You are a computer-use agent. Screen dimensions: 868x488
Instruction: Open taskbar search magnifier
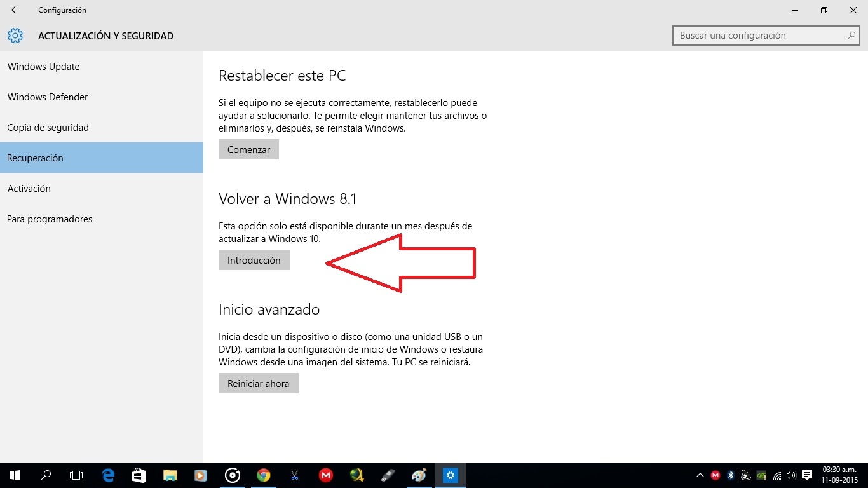click(46, 475)
